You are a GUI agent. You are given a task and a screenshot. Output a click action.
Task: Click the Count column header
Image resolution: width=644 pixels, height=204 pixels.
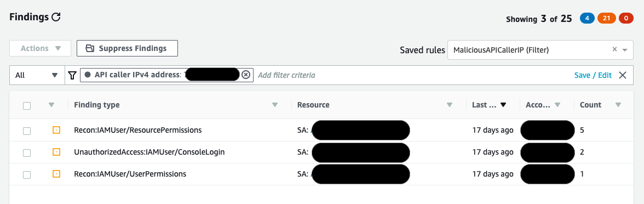[590, 105]
